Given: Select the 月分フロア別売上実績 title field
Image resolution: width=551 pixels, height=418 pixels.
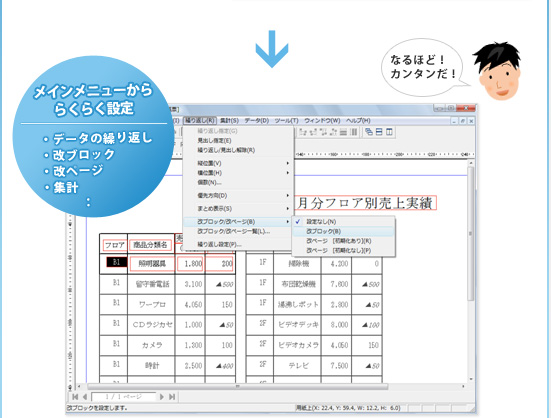Looking at the screenshot, I should click(365, 203).
